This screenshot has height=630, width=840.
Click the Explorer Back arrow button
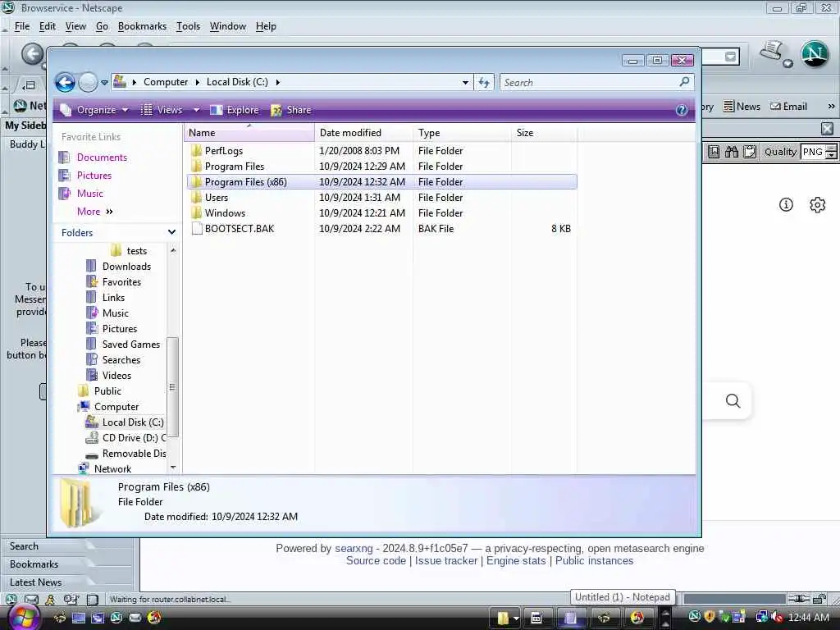[x=66, y=83]
